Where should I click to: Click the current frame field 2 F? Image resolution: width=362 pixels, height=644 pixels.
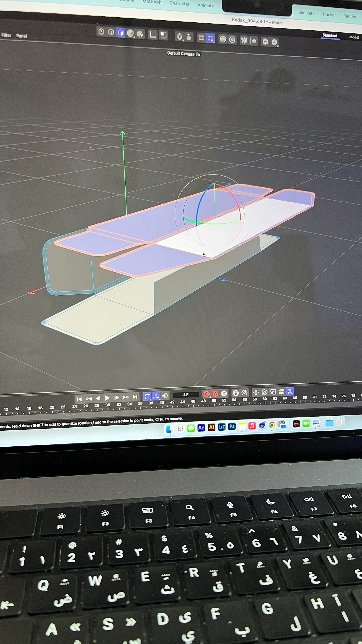pos(186,395)
